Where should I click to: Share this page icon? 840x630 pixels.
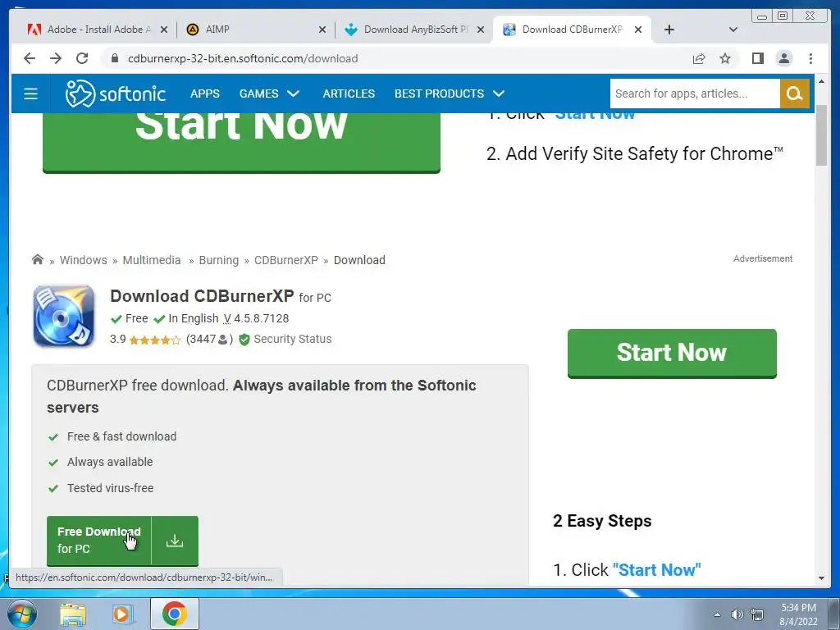coord(699,58)
